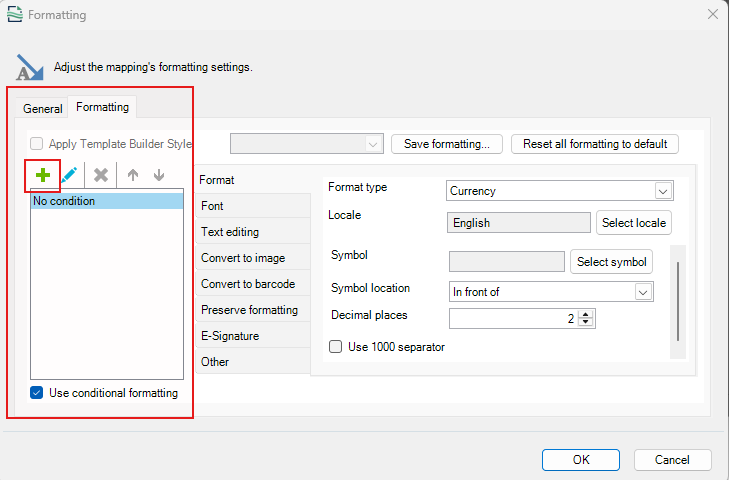
Task: Edit condition using the pencil icon
Action: pos(69,175)
